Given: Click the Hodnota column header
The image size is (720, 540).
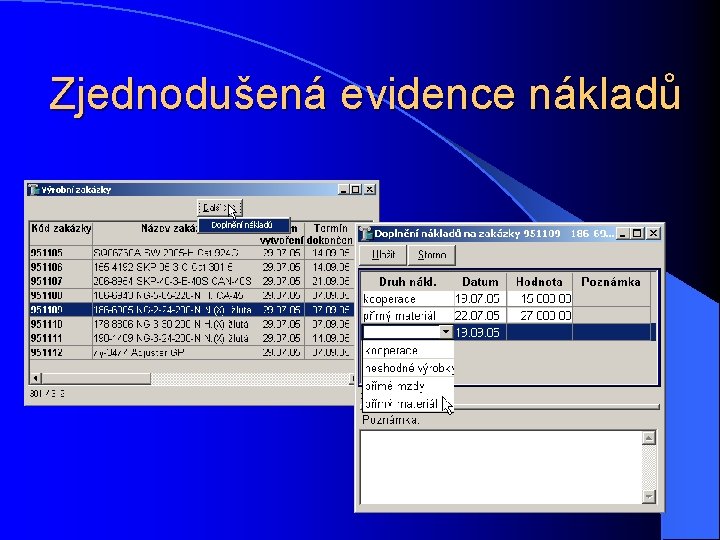Looking at the screenshot, I should point(539,281).
